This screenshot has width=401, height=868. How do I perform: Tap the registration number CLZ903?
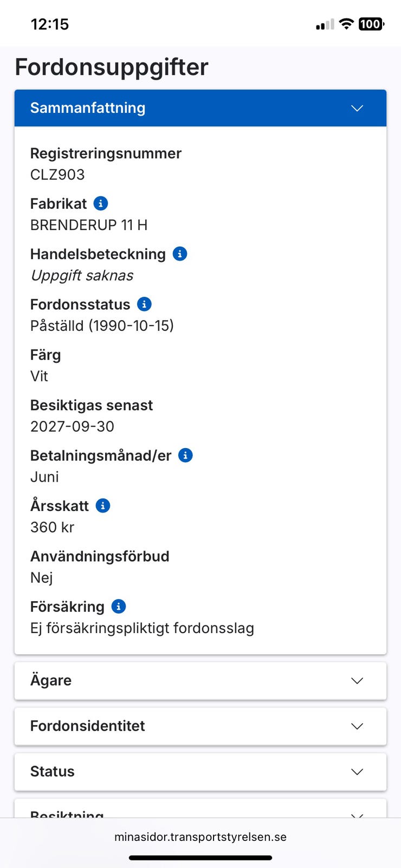[x=57, y=175]
